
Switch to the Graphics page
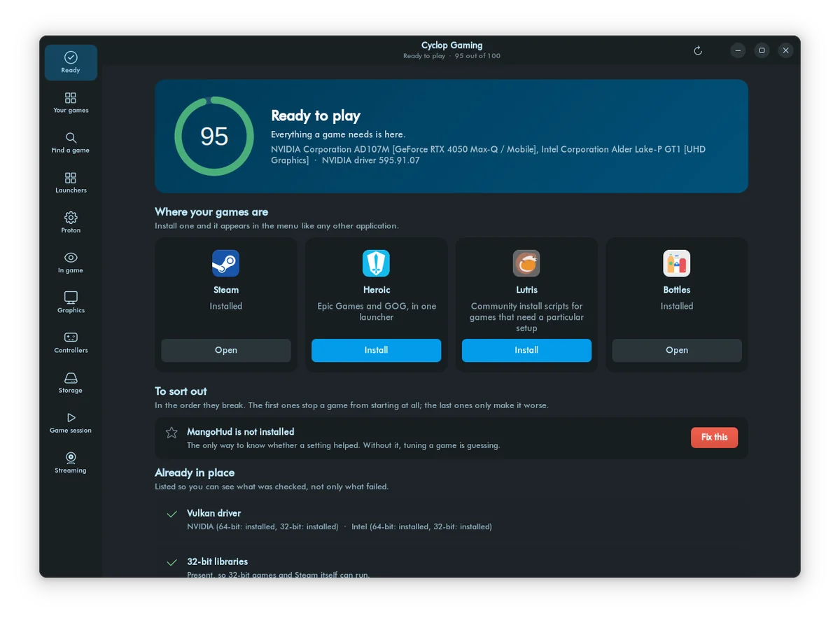(71, 302)
